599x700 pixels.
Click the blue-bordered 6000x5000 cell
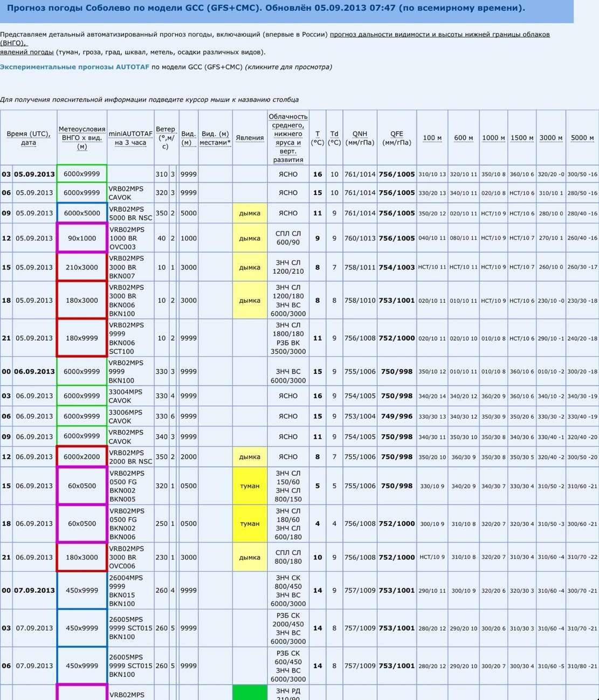(x=82, y=213)
